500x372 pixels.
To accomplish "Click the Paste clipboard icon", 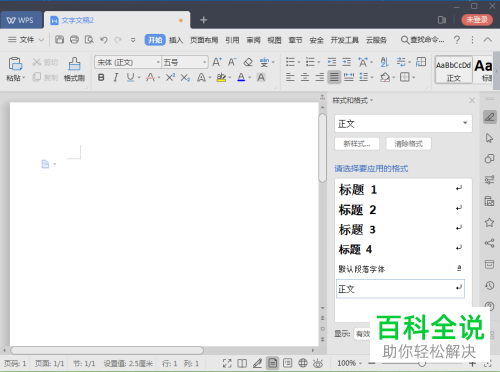I will click(15, 63).
